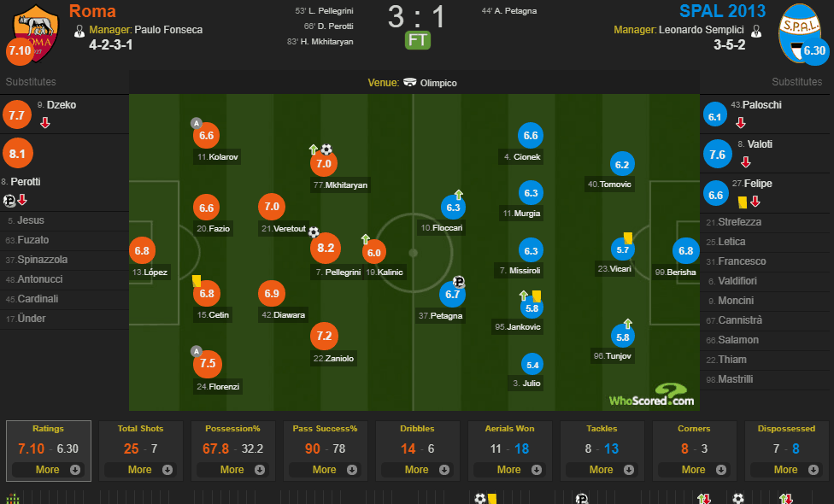Screen dimensions: 834x504
Task: Click Pellegrini's 8.2 rating circle
Action: coord(326,248)
